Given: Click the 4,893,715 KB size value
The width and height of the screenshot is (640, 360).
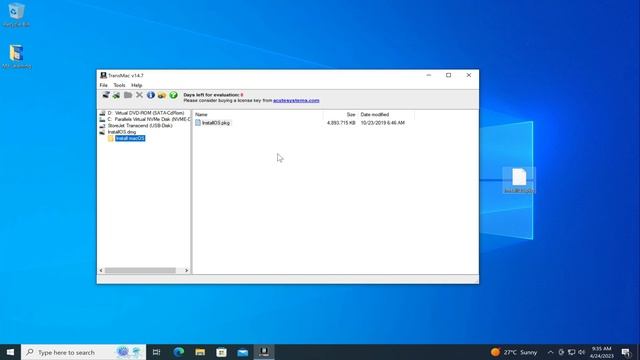Looking at the screenshot, I should (341, 123).
